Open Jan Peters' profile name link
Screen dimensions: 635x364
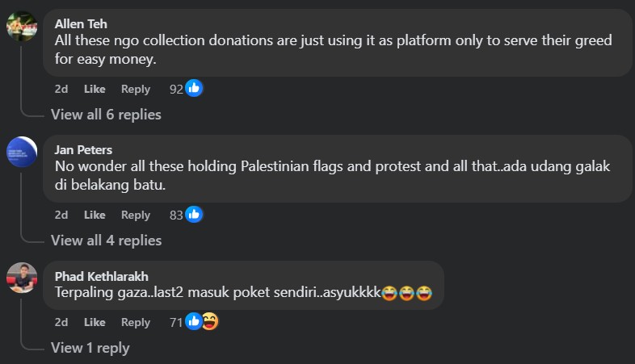click(x=83, y=149)
